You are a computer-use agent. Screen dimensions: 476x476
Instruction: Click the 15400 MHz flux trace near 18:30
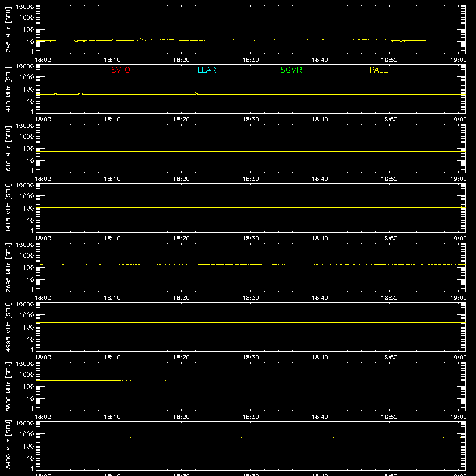[x=250, y=437]
